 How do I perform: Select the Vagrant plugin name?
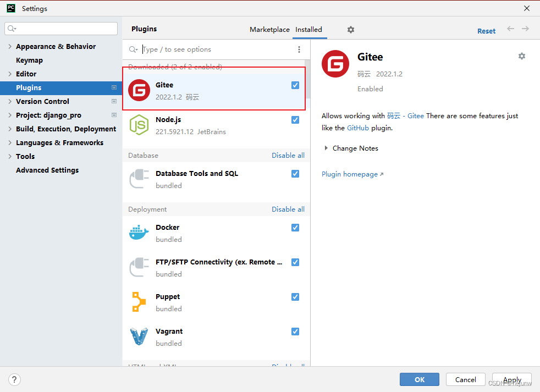pyautogui.click(x=169, y=332)
